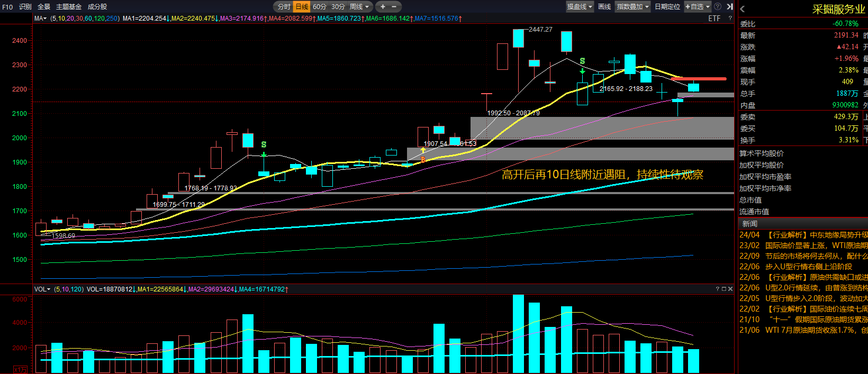Open the 主题基金 menu item
868x374 pixels.
click(x=69, y=7)
